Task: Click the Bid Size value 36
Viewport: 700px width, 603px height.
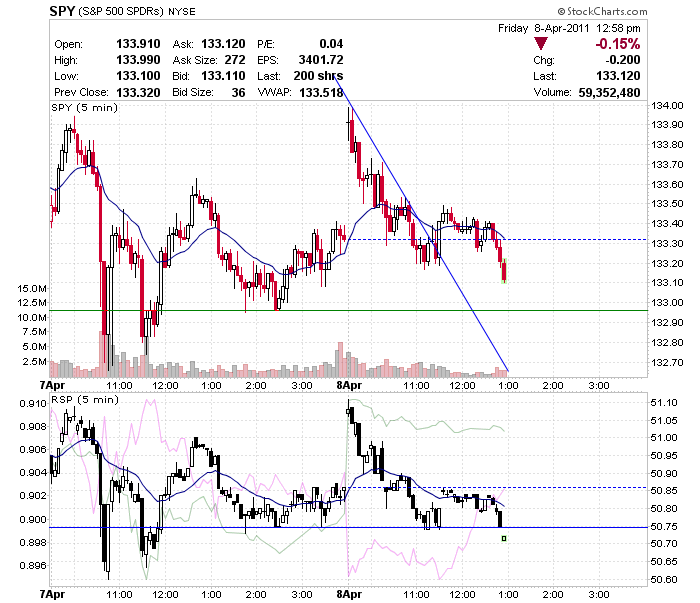Action: pos(238,92)
